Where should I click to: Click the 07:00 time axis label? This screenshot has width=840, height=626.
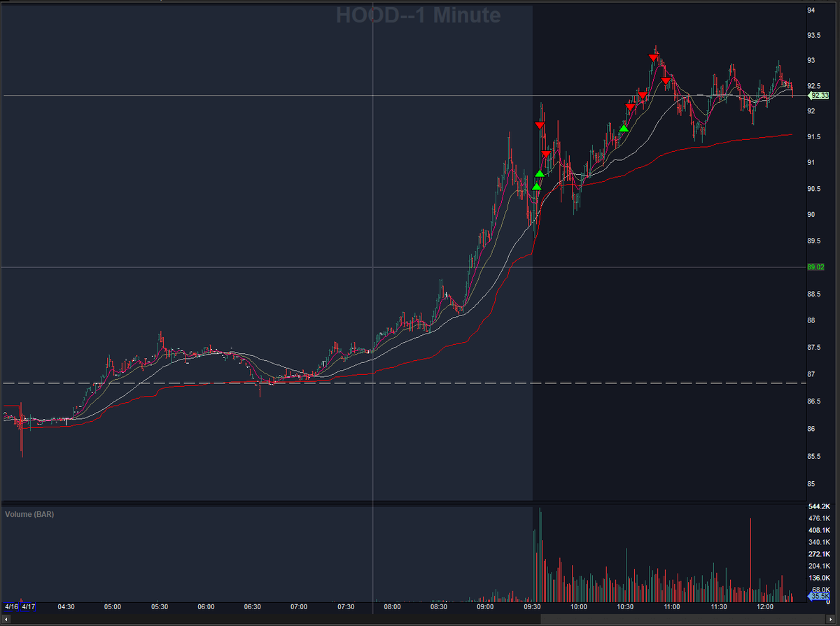[x=299, y=607]
